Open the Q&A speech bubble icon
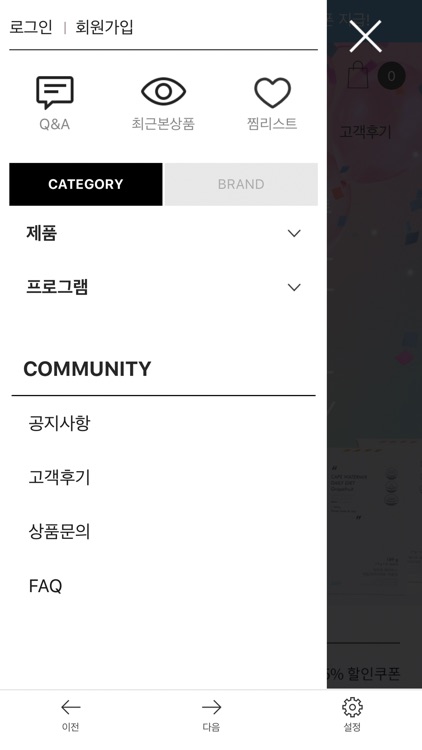Viewport: 422px width, 750px height. (x=55, y=93)
